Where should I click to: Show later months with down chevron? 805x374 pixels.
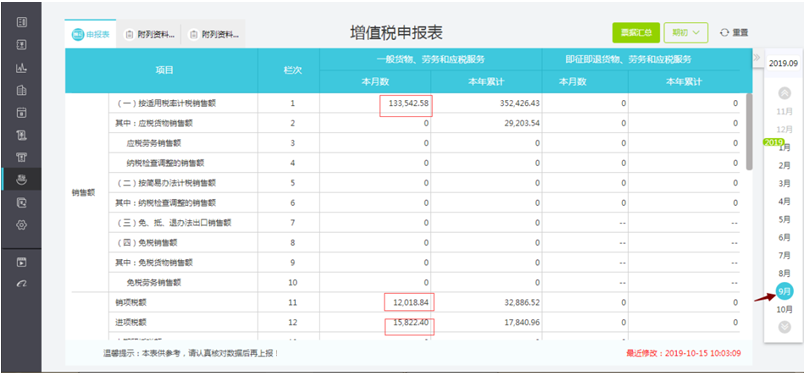784,326
